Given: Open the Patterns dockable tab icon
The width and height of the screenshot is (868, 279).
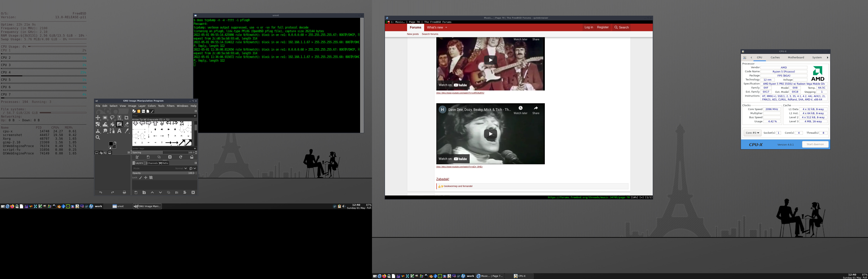Looking at the screenshot, I should 139,111.
